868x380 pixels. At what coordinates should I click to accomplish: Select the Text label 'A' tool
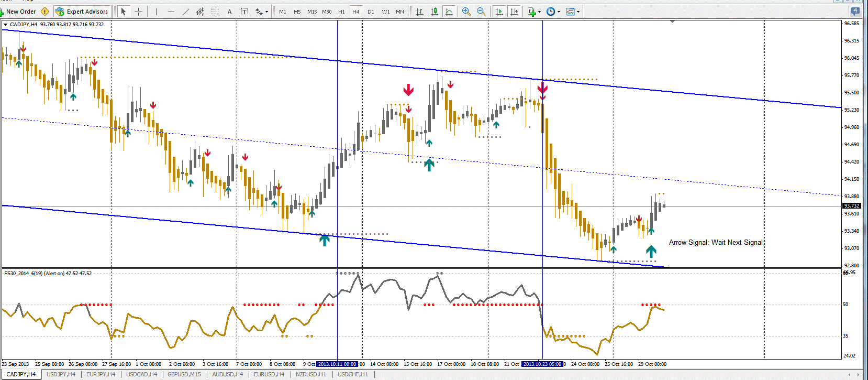tap(229, 12)
